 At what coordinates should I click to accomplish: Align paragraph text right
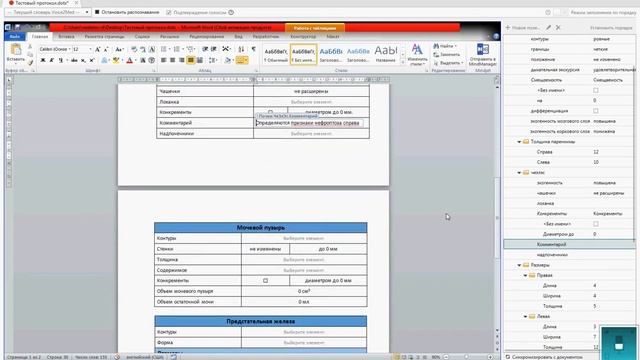coord(181,60)
